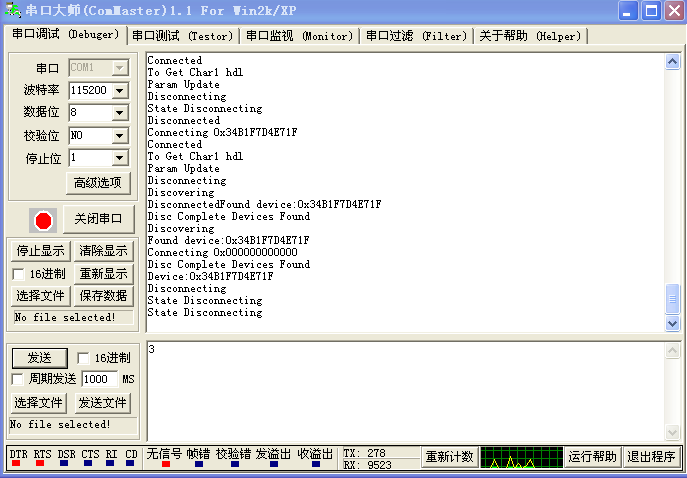
Task: Minimize the ComMaster window
Action: pos(628,11)
